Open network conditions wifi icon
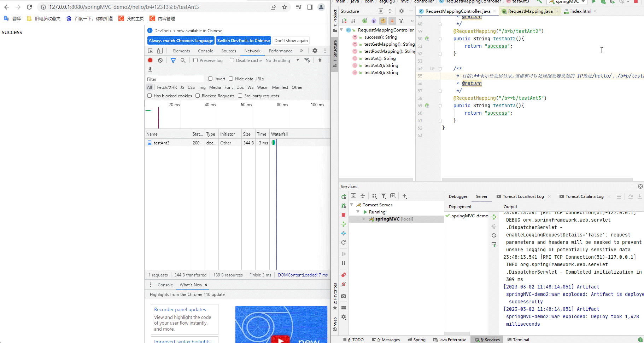This screenshot has width=644, height=343. (307, 61)
